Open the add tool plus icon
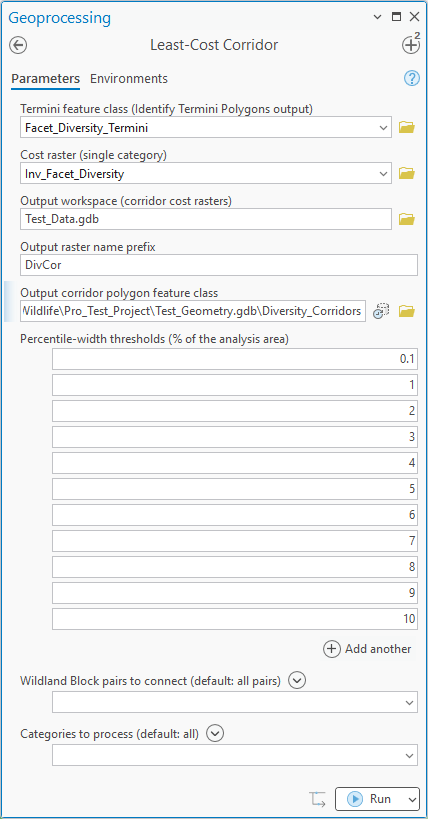Screen dimensions: 428x819 click(x=411, y=44)
